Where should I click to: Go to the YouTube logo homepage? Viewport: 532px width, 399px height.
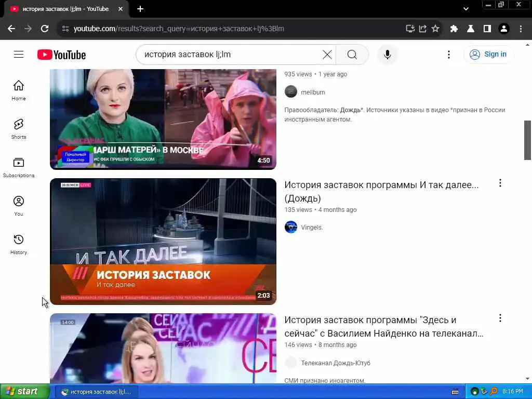pyautogui.click(x=61, y=55)
